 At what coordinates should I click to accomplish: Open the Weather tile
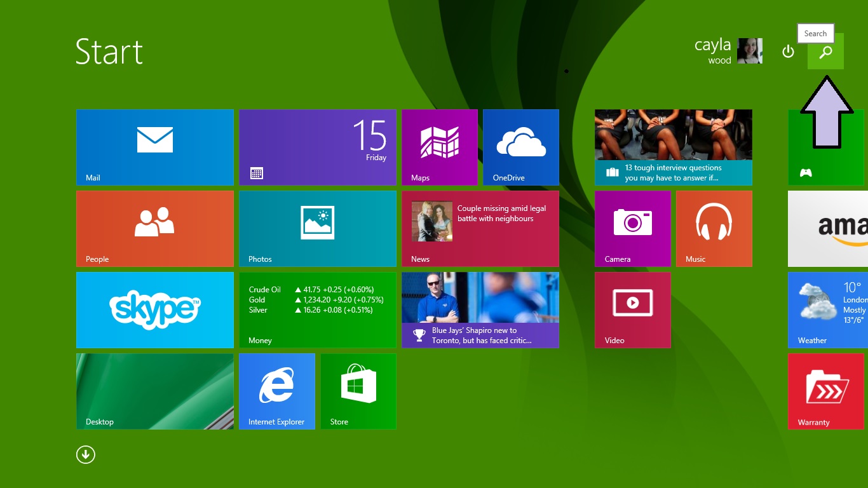point(828,310)
